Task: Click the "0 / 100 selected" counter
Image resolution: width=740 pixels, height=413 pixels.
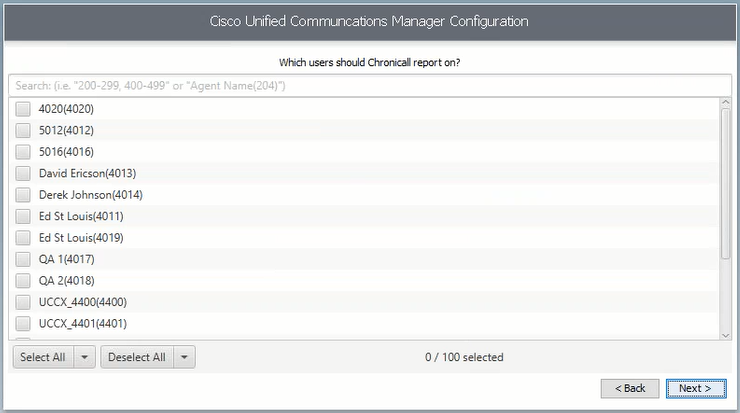Action: pyautogui.click(x=464, y=357)
